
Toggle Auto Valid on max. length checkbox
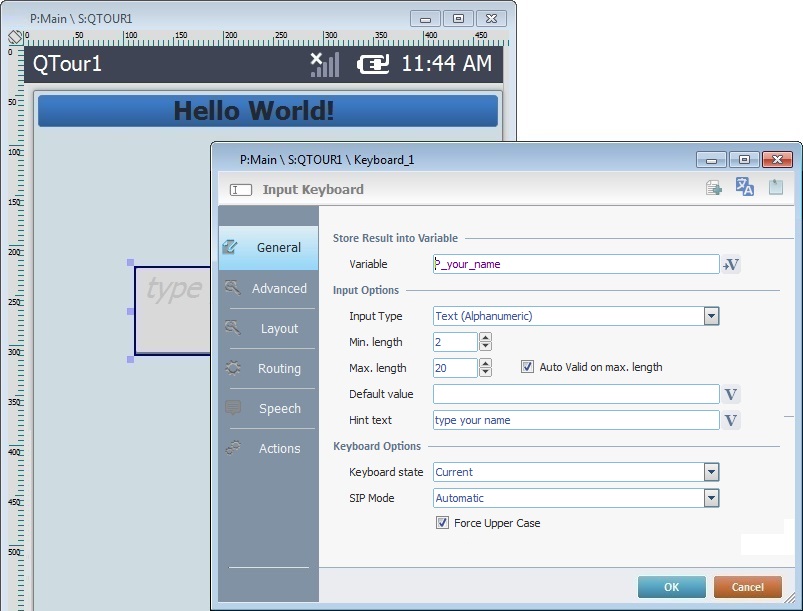[527, 367]
